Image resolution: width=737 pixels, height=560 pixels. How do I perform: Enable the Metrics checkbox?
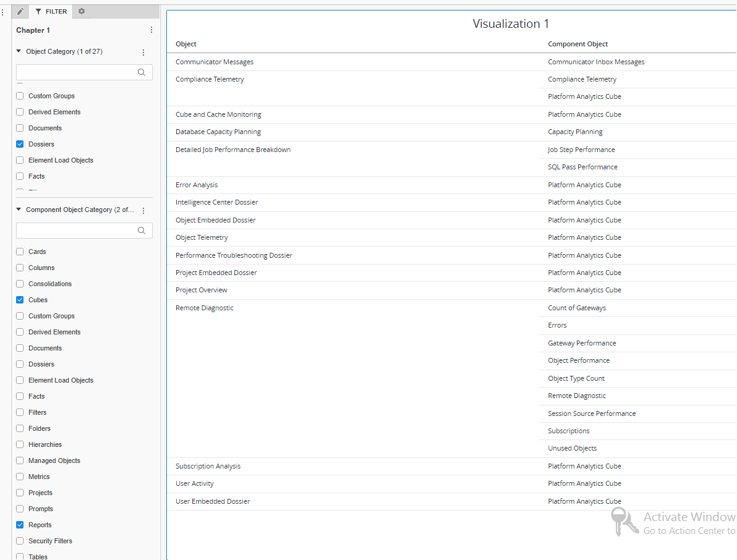coord(19,477)
